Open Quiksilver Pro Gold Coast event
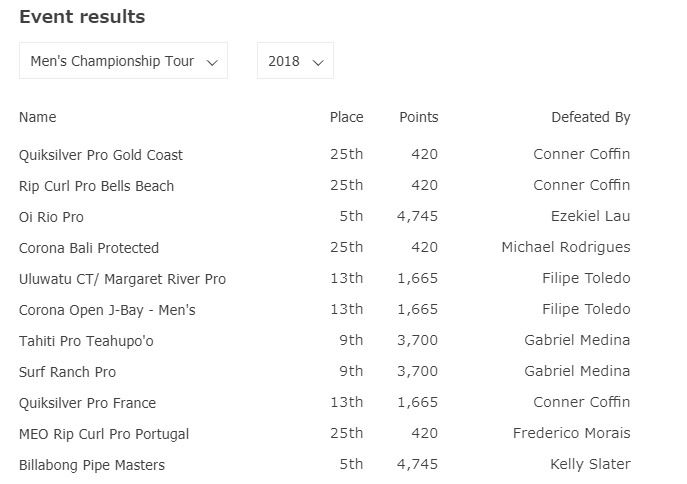This screenshot has height=484, width=687. [101, 155]
